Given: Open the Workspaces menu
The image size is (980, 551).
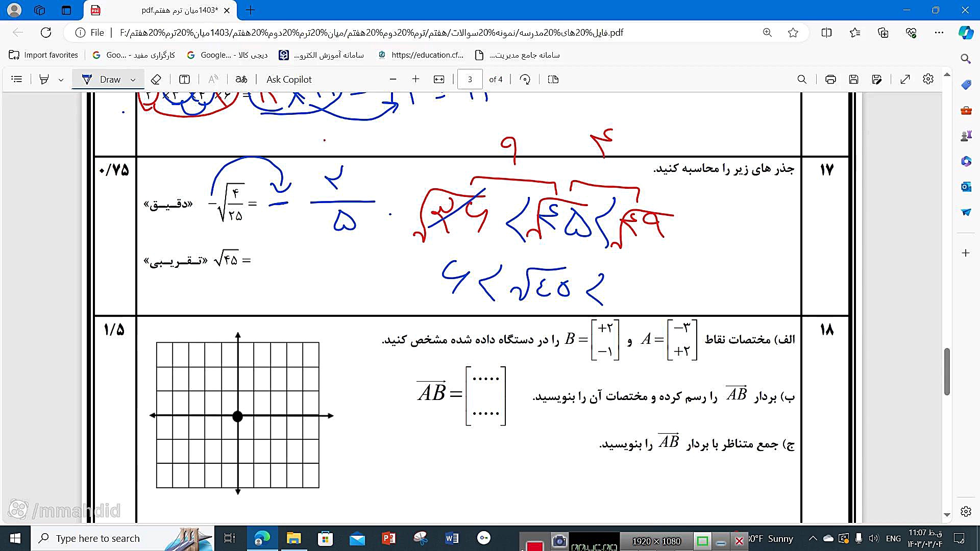Looking at the screenshot, I should point(40,10).
